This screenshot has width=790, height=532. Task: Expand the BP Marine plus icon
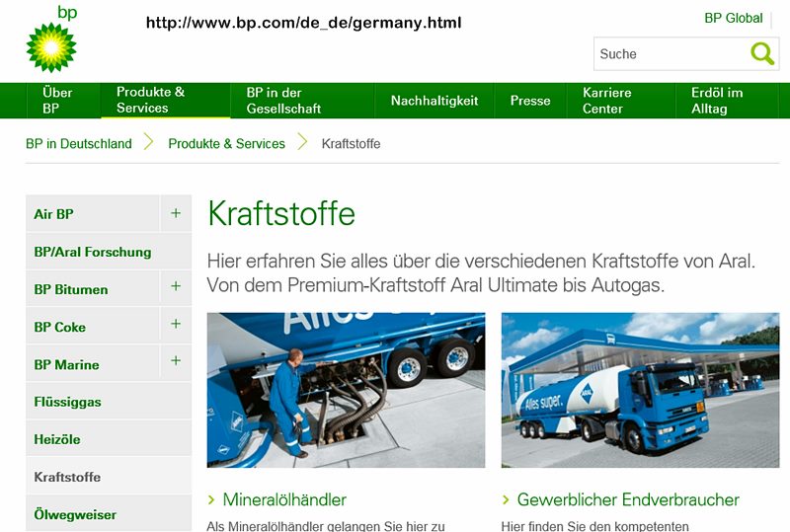(176, 361)
